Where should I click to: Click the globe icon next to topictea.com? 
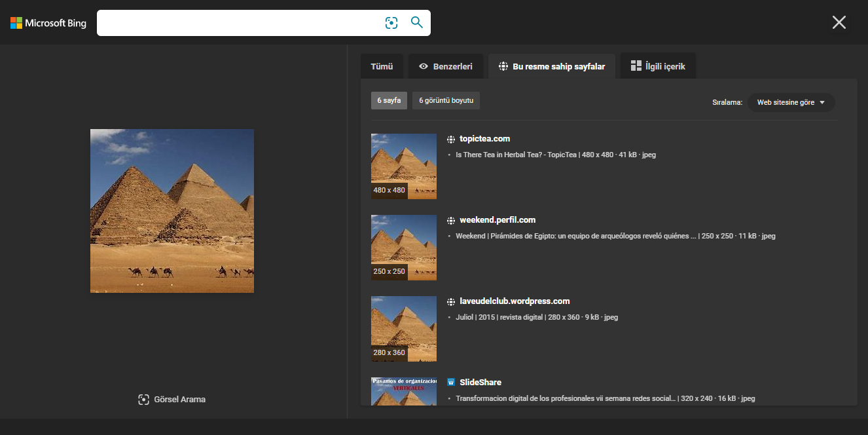coord(451,139)
